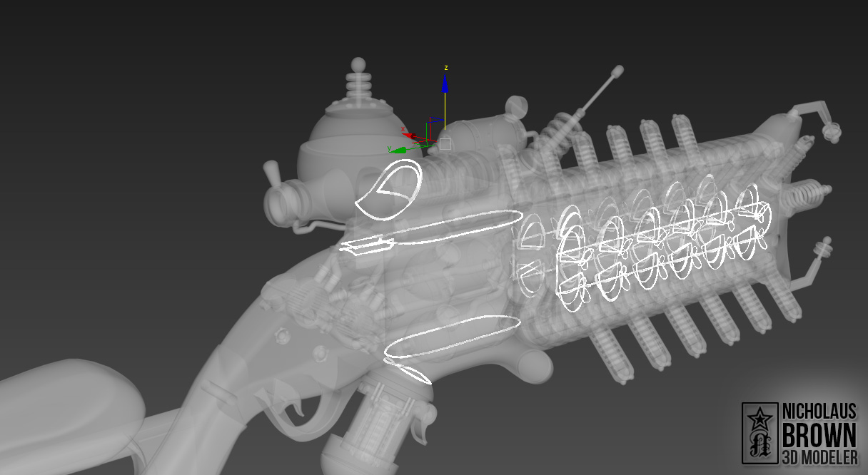868x475 pixels.
Task: Select the blue Z axis gizmo arrow
Action: 445,83
